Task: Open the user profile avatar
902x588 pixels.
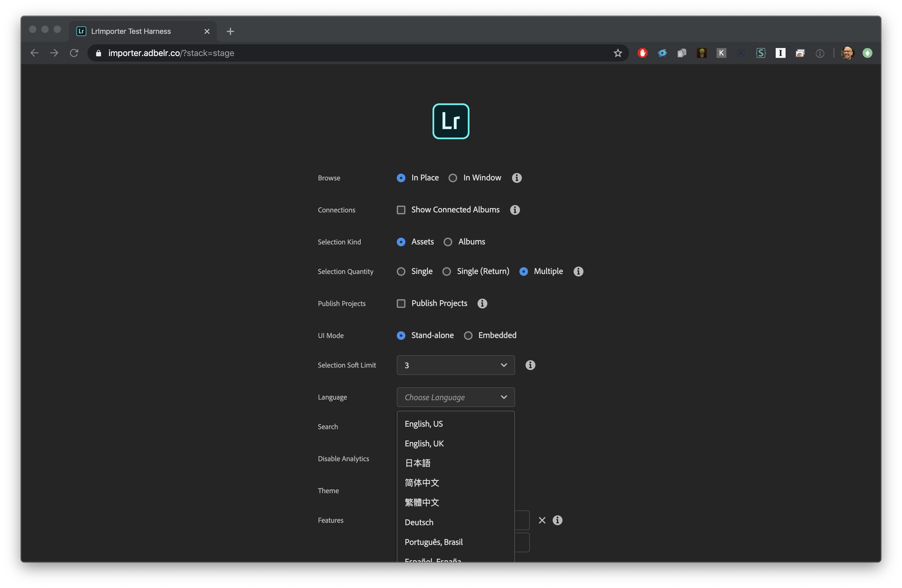Action: point(847,53)
